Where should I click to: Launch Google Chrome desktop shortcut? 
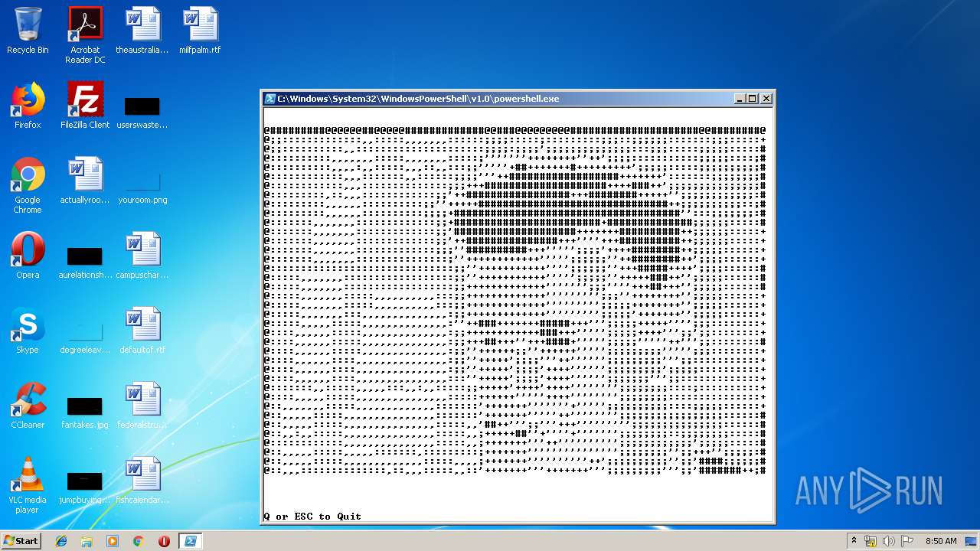pyautogui.click(x=28, y=185)
